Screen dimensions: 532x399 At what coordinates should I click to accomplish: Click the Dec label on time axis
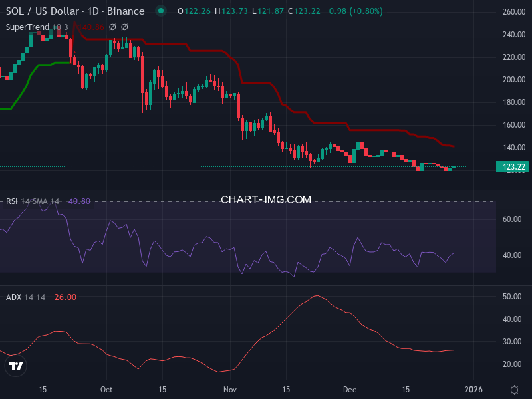coord(350,389)
